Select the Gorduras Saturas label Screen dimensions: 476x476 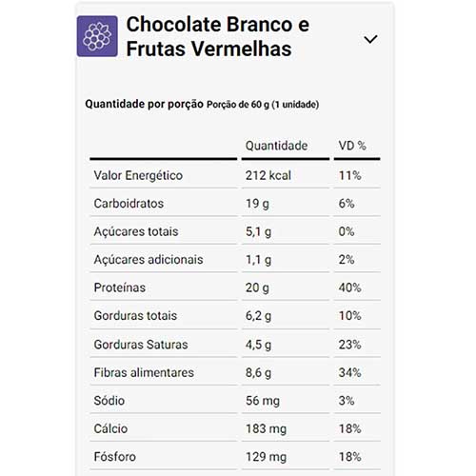141,345
